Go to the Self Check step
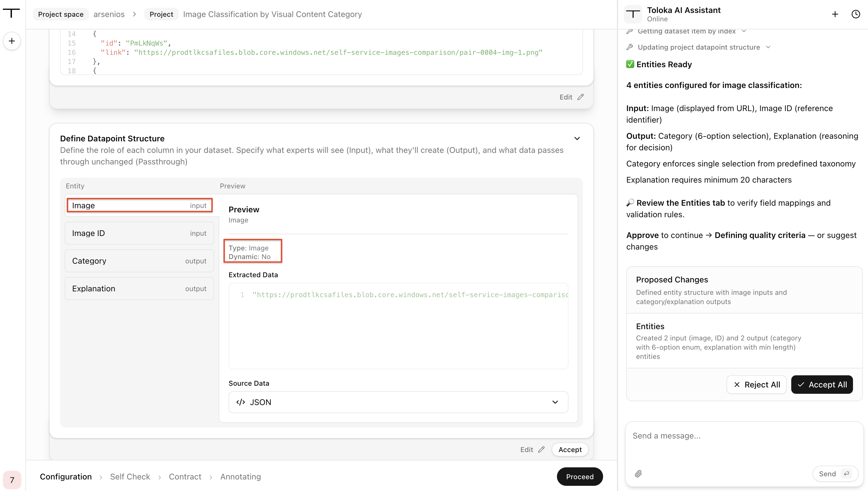Image resolution: width=868 pixels, height=491 pixels. tap(130, 477)
